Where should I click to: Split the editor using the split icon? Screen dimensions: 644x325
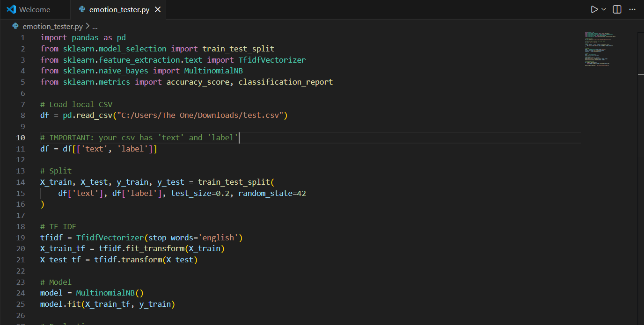pos(616,9)
